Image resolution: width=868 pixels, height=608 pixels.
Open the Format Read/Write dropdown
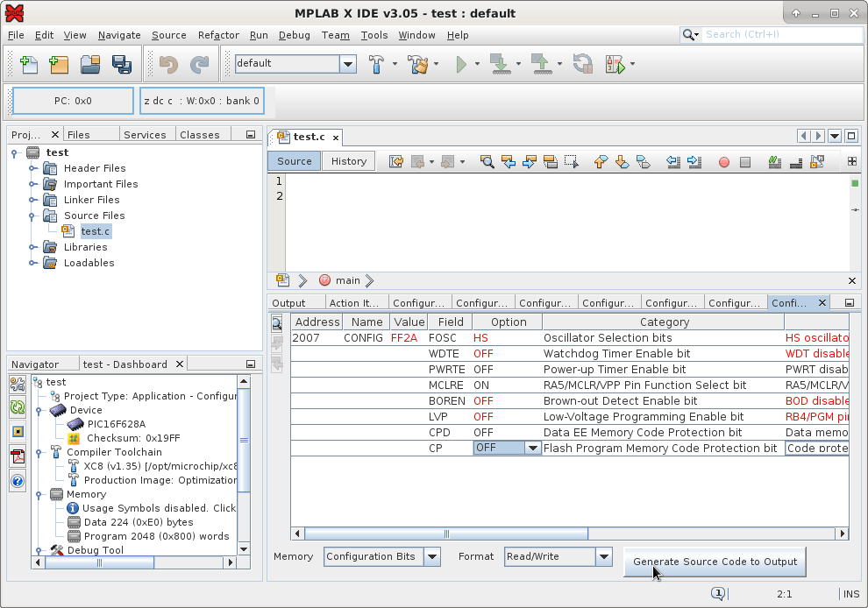pos(603,556)
